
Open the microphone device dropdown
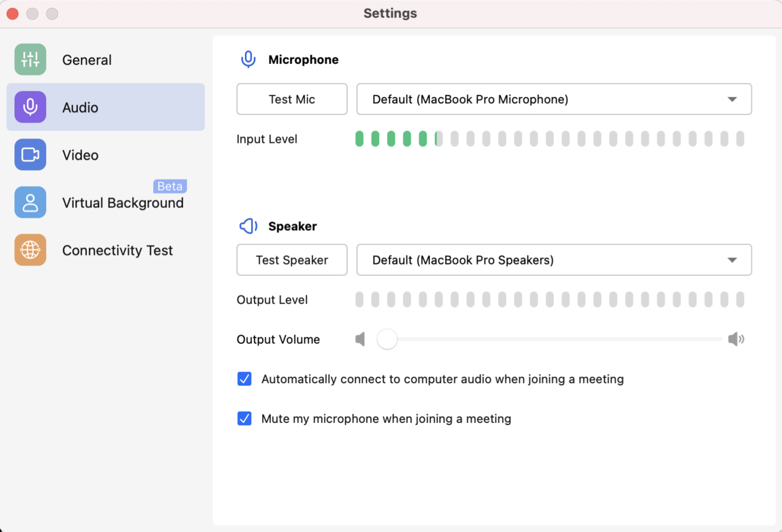tap(554, 99)
